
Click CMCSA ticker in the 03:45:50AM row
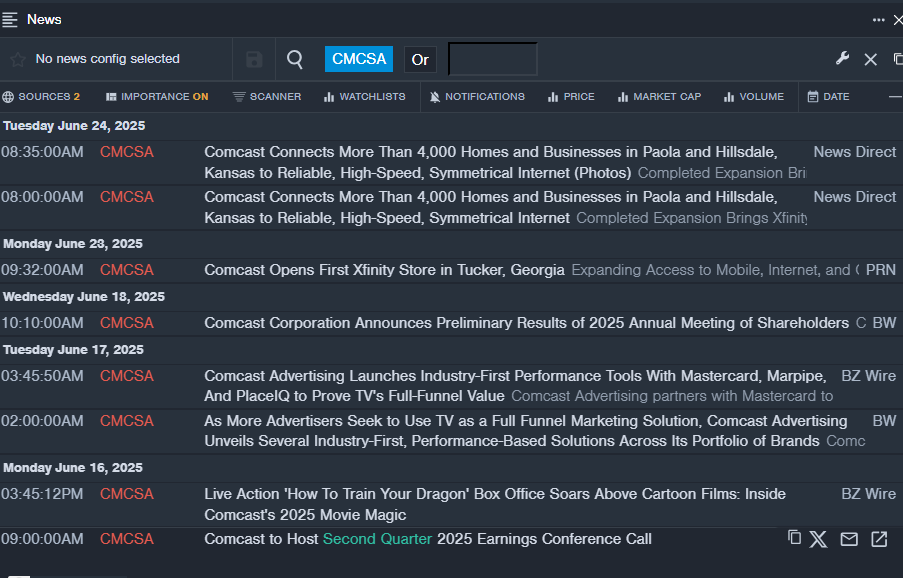[x=127, y=376]
